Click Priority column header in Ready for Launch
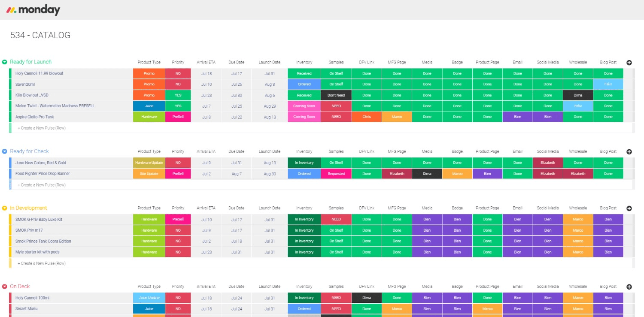644x317 pixels. click(178, 62)
